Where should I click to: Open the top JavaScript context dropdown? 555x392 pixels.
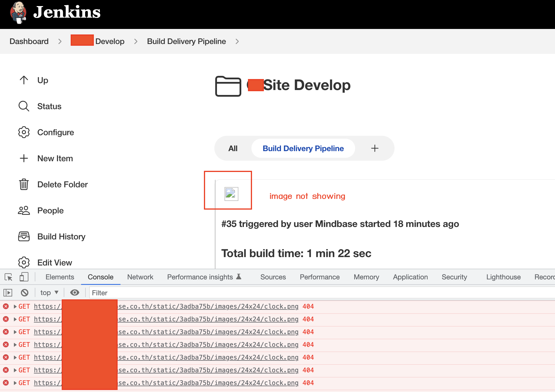49,293
